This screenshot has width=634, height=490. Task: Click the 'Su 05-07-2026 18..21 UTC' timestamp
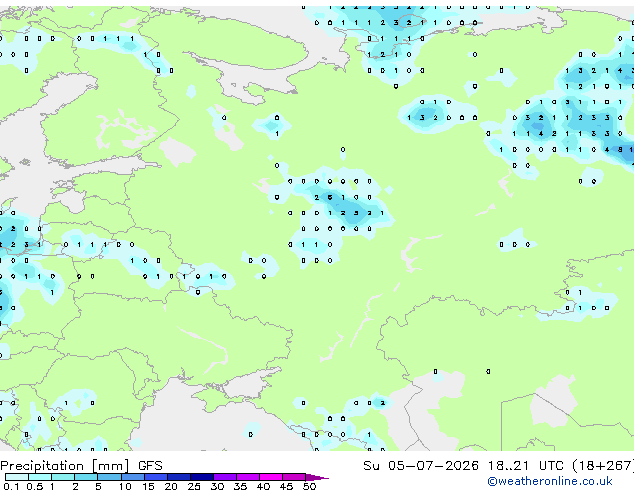[463, 466]
